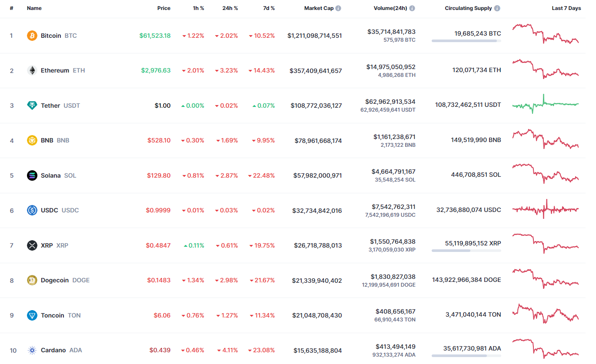The image size is (596, 364).
Task: Click the Bitcoin logo icon
Action: point(32,36)
